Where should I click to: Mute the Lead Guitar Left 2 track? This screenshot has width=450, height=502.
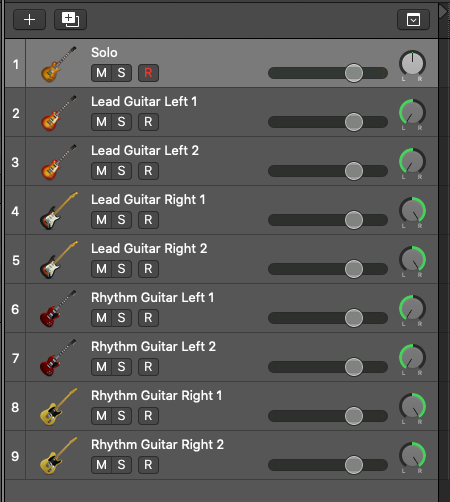tap(101, 171)
